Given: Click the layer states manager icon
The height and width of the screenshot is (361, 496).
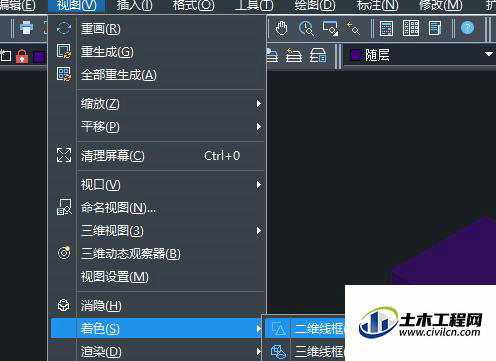Looking at the screenshot, I should (318, 55).
